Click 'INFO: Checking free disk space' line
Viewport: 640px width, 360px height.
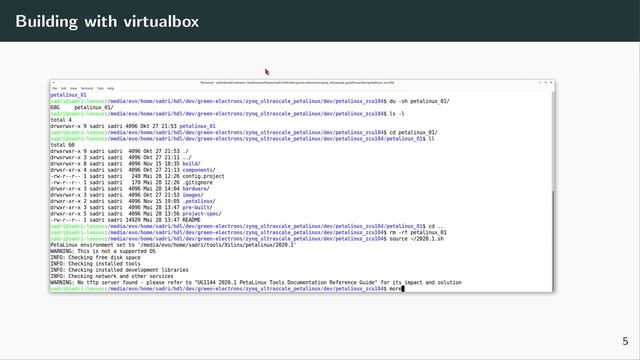pyautogui.click(x=96, y=258)
